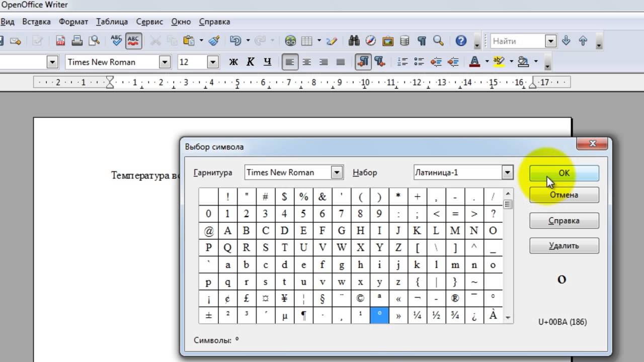Toggle AutoSpellcheck red-underline ABC button
Screen dimensions: 644x362
(x=133, y=41)
